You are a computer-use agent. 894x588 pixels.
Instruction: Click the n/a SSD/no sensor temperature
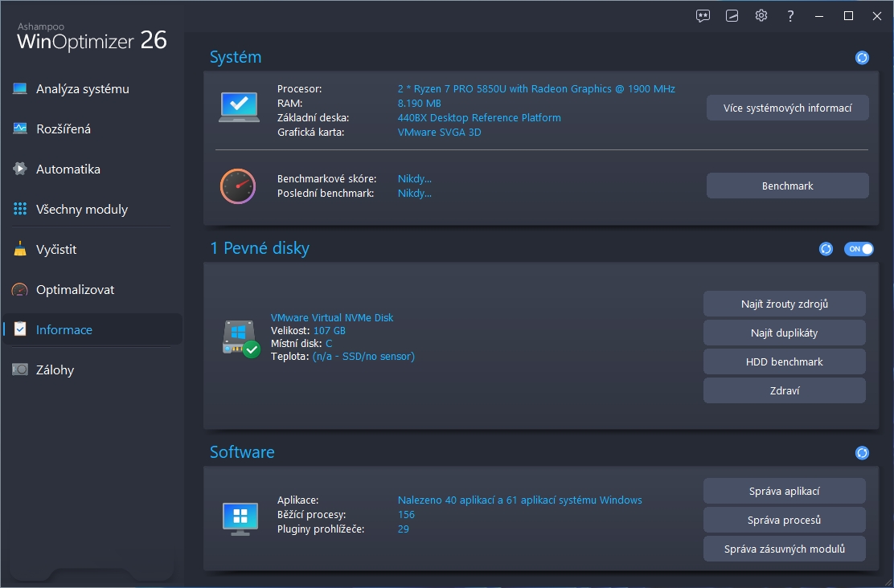(x=363, y=357)
